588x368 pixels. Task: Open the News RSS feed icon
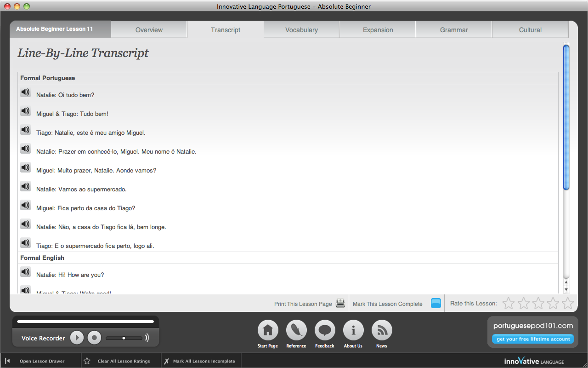(x=382, y=330)
